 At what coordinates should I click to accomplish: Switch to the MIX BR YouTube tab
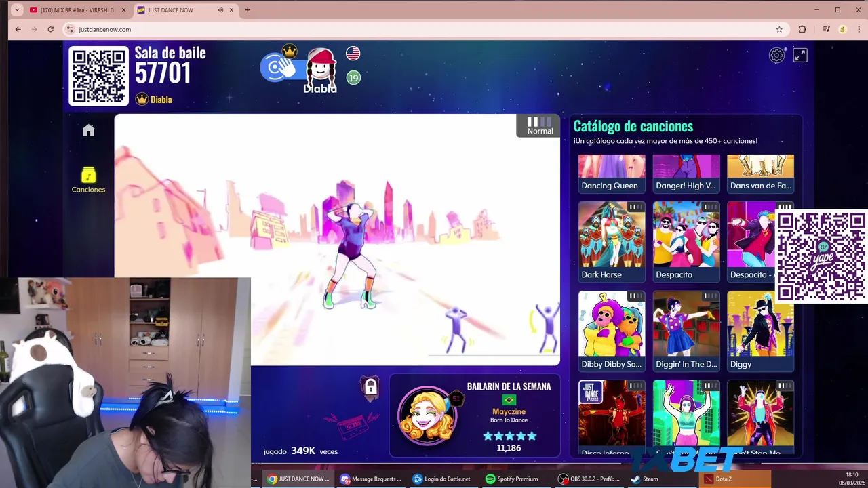pos(77,10)
